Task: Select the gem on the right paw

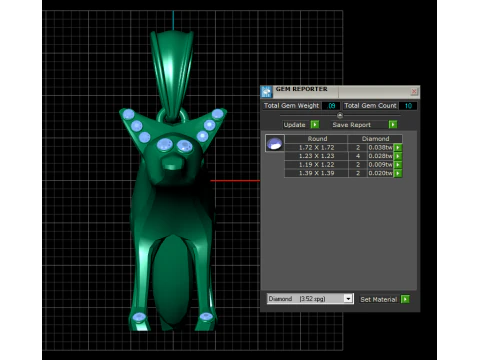Action: pos(206,317)
